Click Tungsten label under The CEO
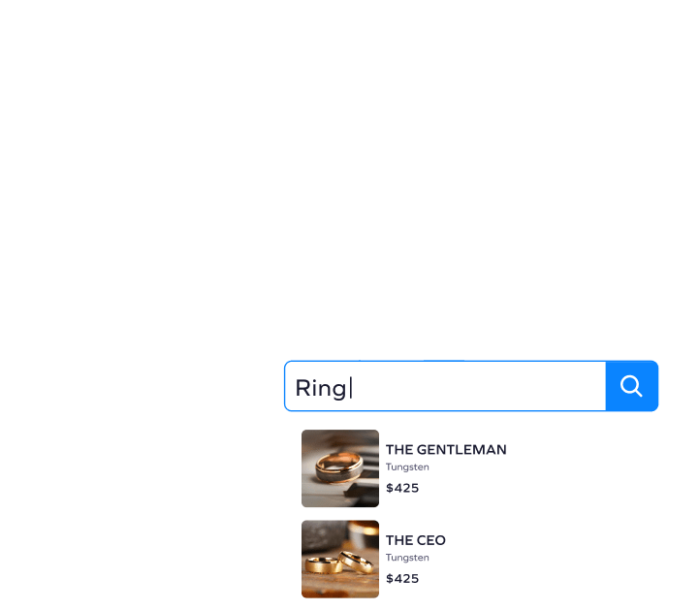Viewport: 700px width, 611px height. [407, 558]
